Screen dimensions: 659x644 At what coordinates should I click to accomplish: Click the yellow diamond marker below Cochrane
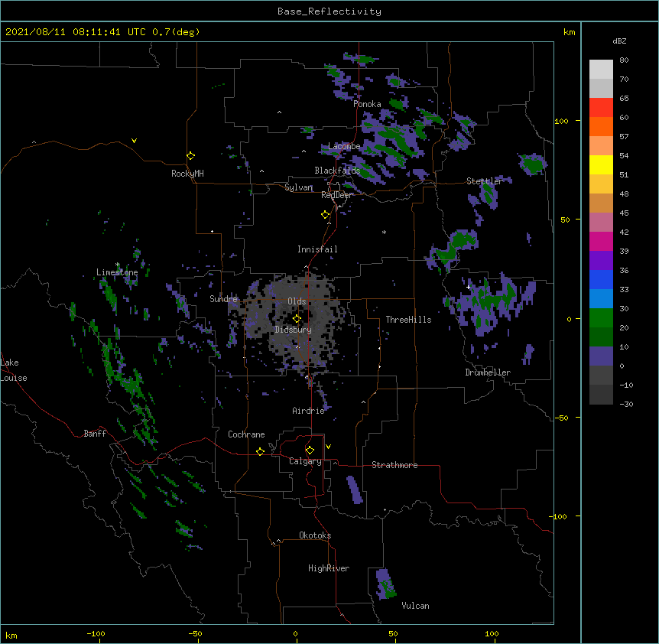coord(260,451)
